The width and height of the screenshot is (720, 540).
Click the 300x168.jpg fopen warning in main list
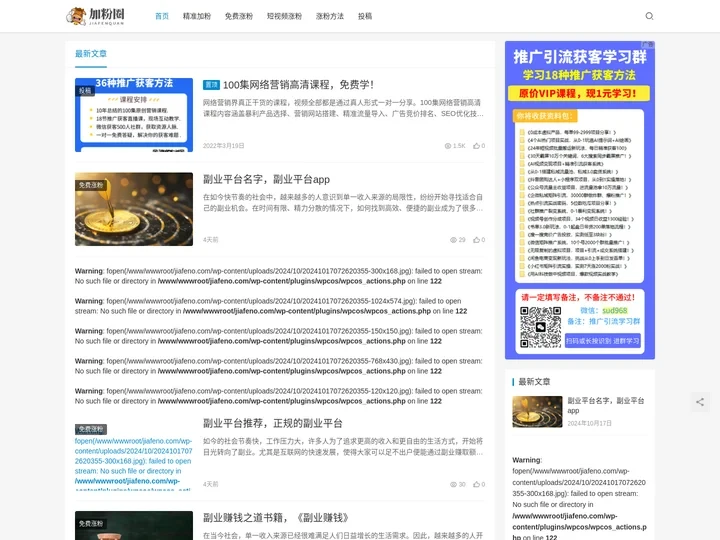click(x=279, y=276)
